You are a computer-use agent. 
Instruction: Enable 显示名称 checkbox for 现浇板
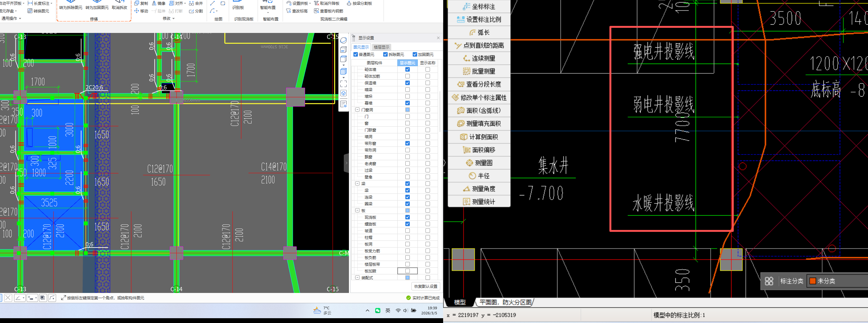coord(428,217)
